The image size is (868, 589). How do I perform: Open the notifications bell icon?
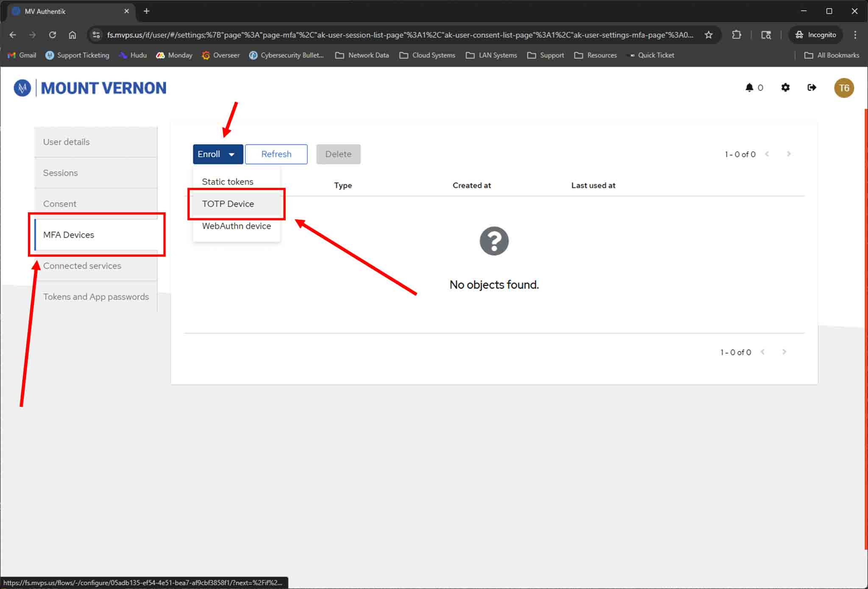click(749, 88)
